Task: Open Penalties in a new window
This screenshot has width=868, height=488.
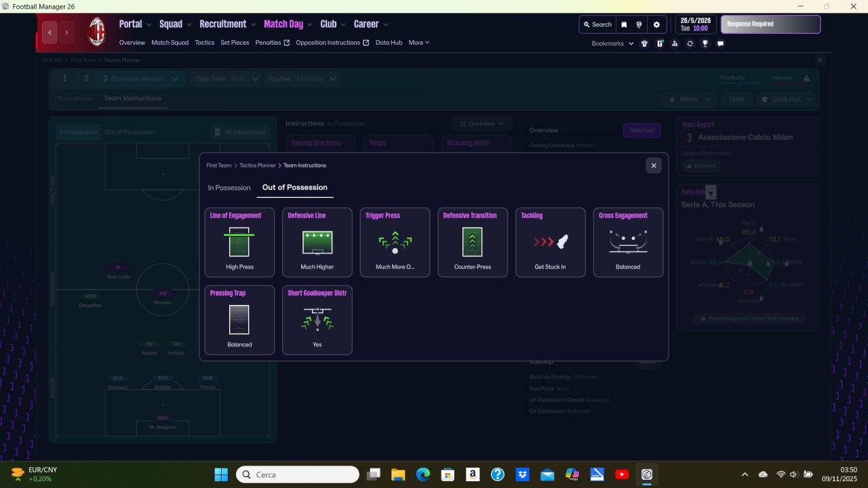Action: [273, 43]
